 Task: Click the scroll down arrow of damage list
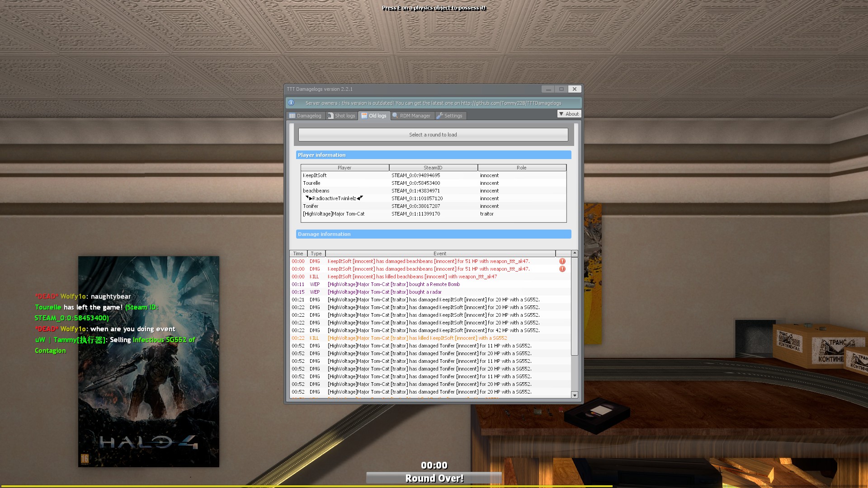pyautogui.click(x=574, y=395)
